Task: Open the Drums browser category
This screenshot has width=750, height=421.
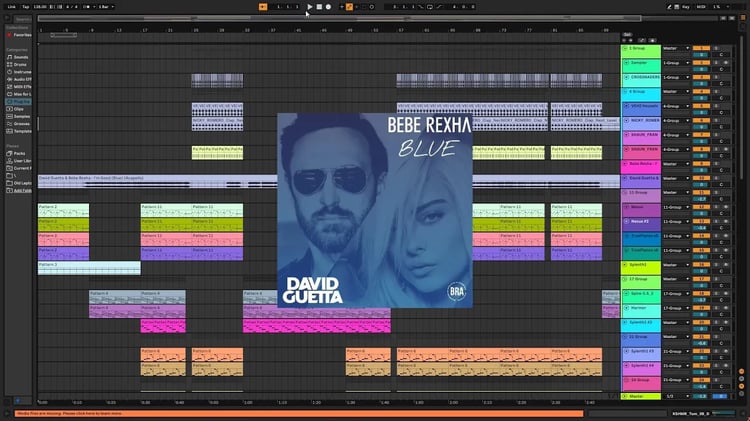Action: click(x=17, y=65)
